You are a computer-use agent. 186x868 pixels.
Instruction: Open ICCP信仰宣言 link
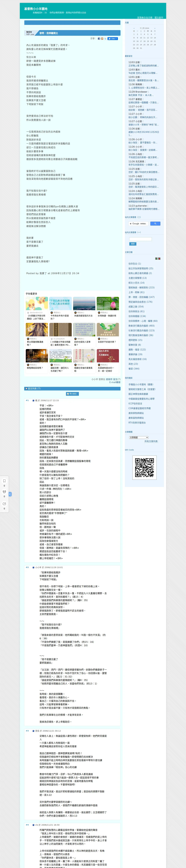click(x=135, y=403)
